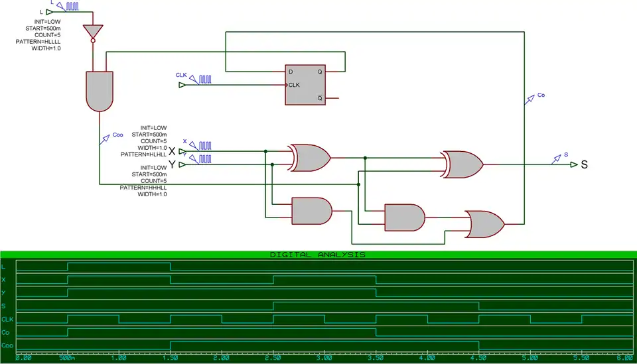
Task: Click the L trace label in graph
Action: [x=4, y=267]
